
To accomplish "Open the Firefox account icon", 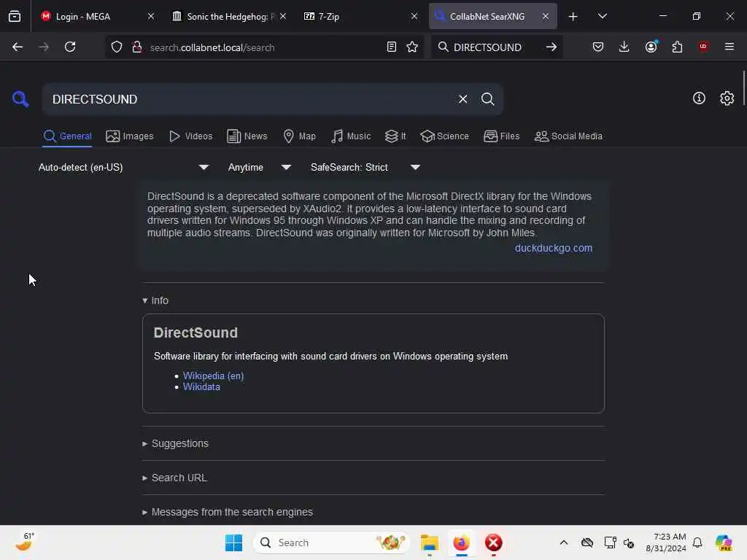I will tap(651, 47).
